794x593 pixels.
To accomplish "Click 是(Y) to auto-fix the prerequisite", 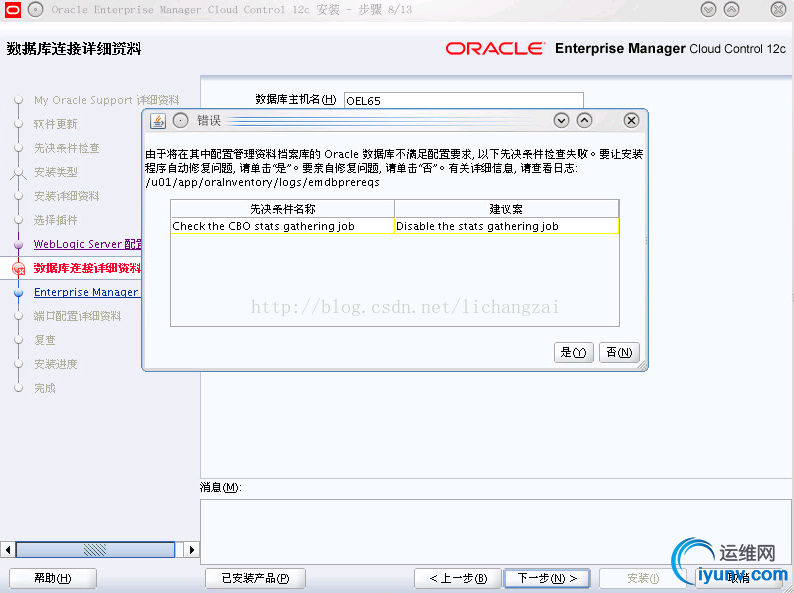I will click(x=573, y=352).
